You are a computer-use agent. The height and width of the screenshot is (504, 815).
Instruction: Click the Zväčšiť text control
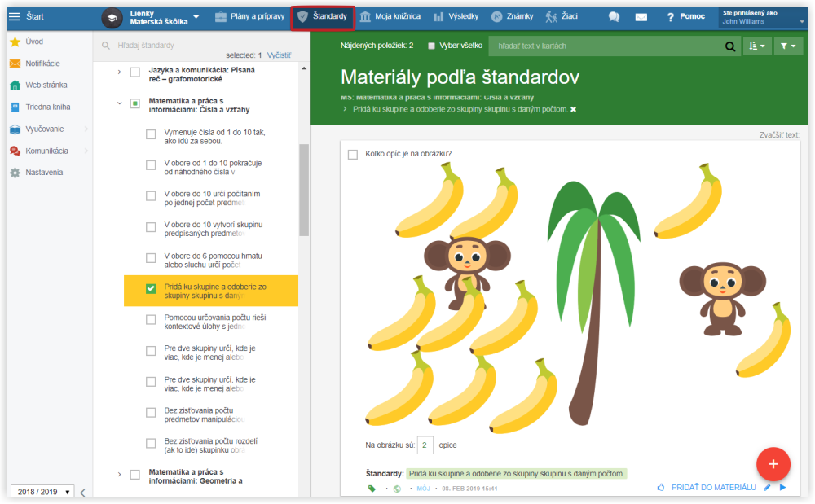[778, 135]
